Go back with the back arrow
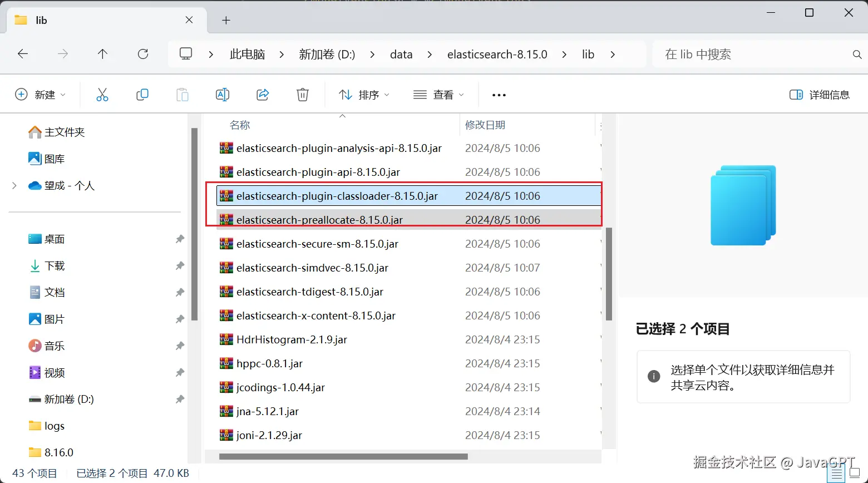Viewport: 868px width, 483px height. tap(23, 54)
